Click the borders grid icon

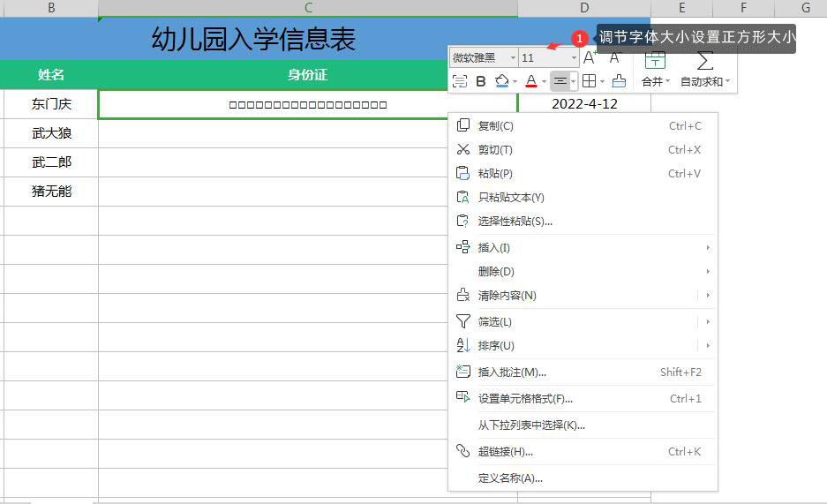click(x=589, y=81)
